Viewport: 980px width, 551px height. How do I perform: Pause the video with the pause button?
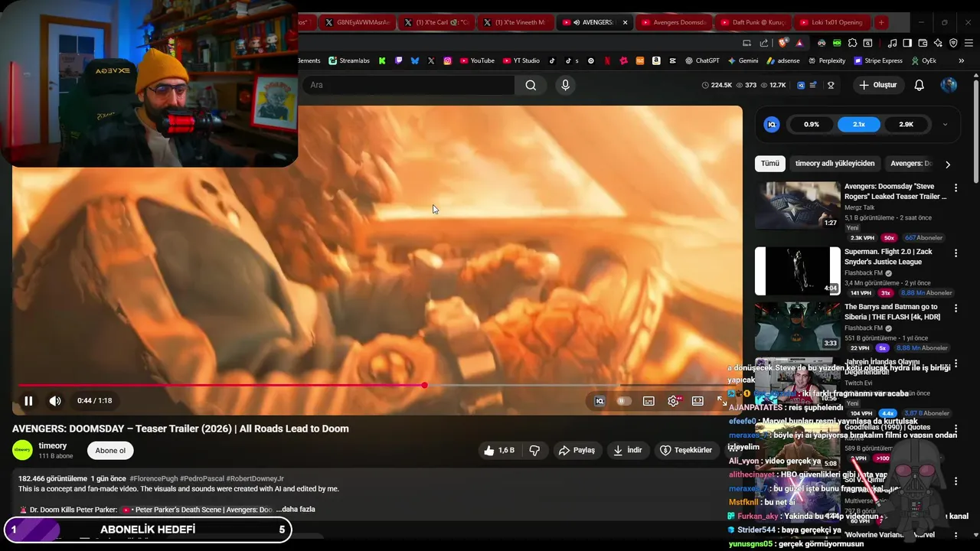coord(28,401)
